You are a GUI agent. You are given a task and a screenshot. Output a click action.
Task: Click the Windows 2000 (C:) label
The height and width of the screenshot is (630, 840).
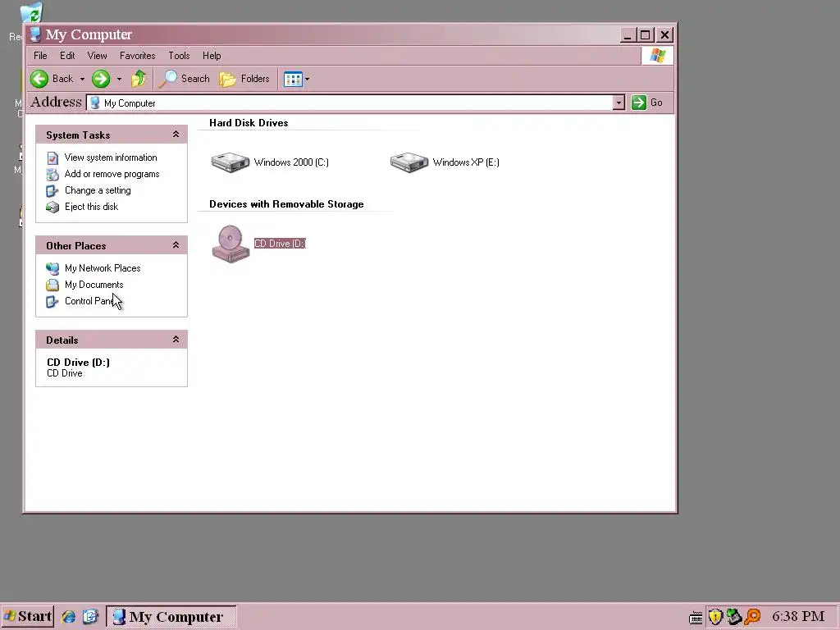point(291,162)
